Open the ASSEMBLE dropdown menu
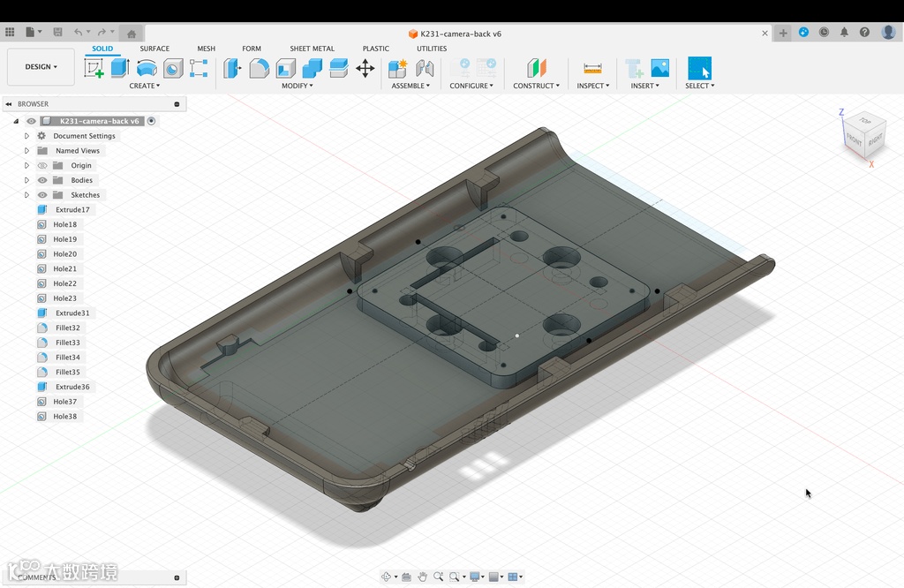 (x=411, y=86)
